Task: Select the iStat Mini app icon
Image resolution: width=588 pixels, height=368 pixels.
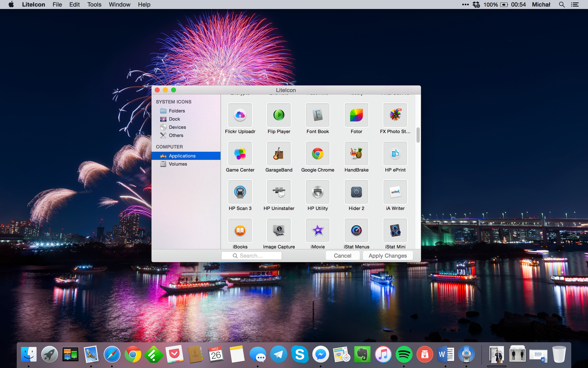Action: [x=395, y=230]
